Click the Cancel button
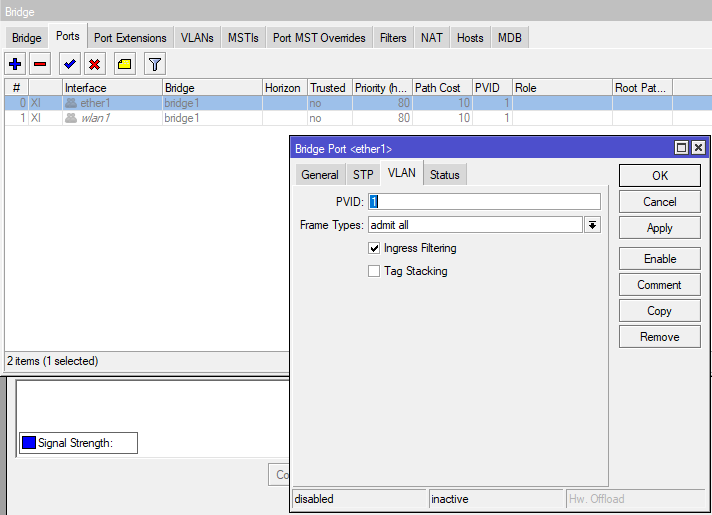Image resolution: width=712 pixels, height=515 pixels. pos(660,202)
